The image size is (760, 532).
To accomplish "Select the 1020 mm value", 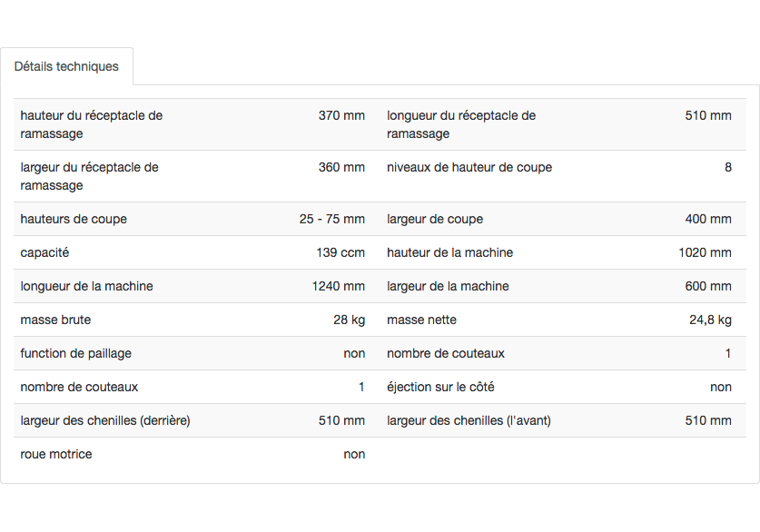I will tap(705, 252).
